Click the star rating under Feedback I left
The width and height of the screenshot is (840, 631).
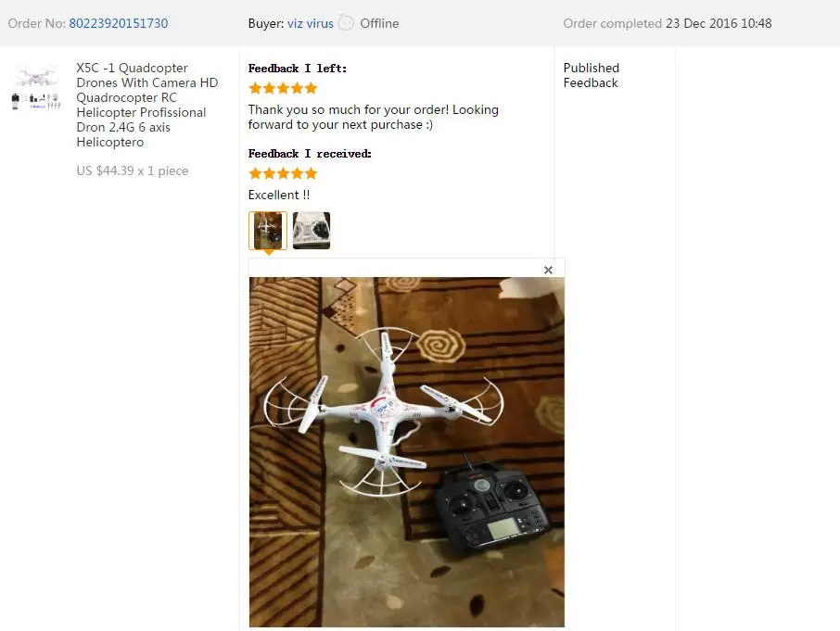coord(283,88)
